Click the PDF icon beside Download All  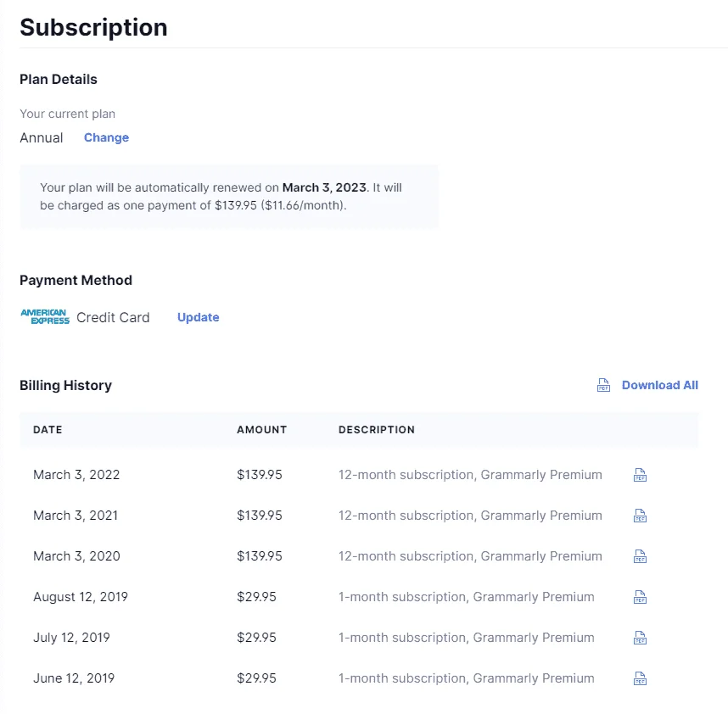pos(603,385)
